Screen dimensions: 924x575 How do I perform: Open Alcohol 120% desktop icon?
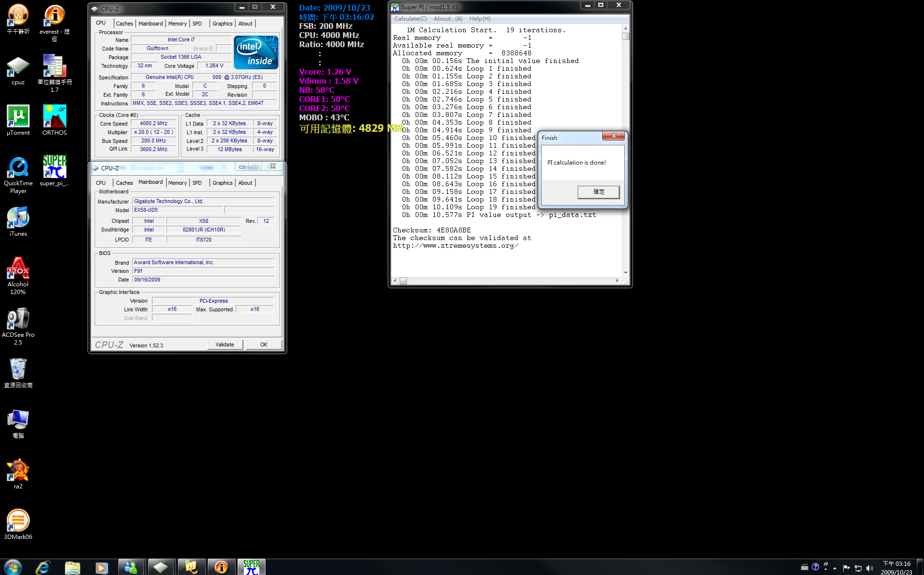coord(18,276)
